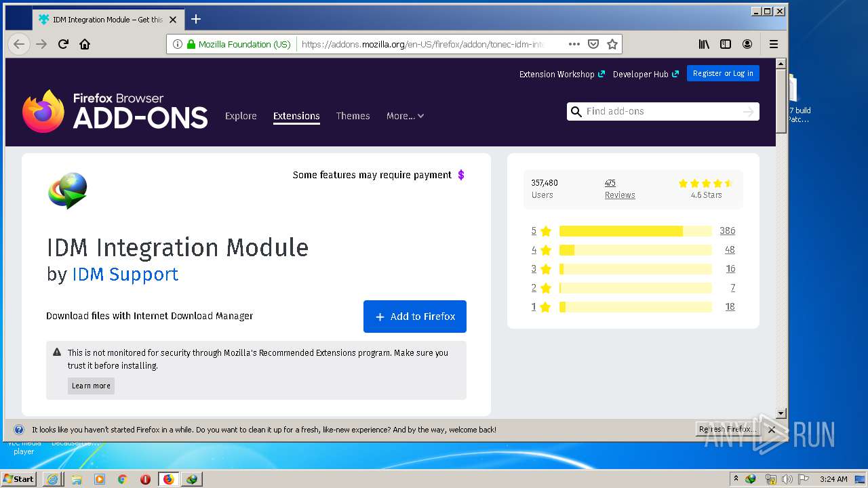Click the page scrollbar down arrow
The image size is (868, 488).
[x=781, y=413]
